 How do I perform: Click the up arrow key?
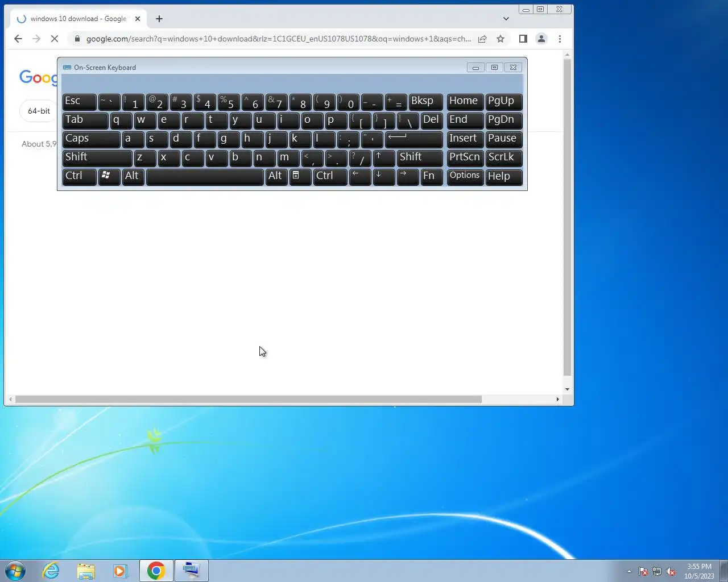tap(384, 158)
